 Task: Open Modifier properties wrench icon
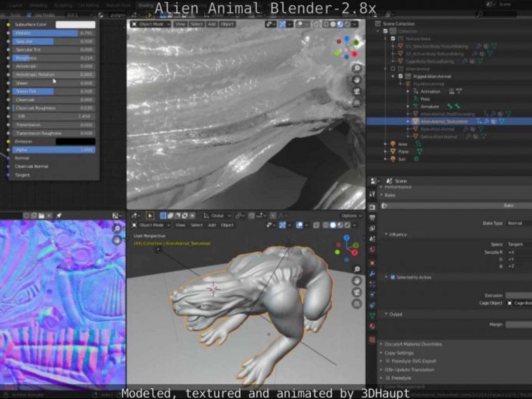[372, 274]
